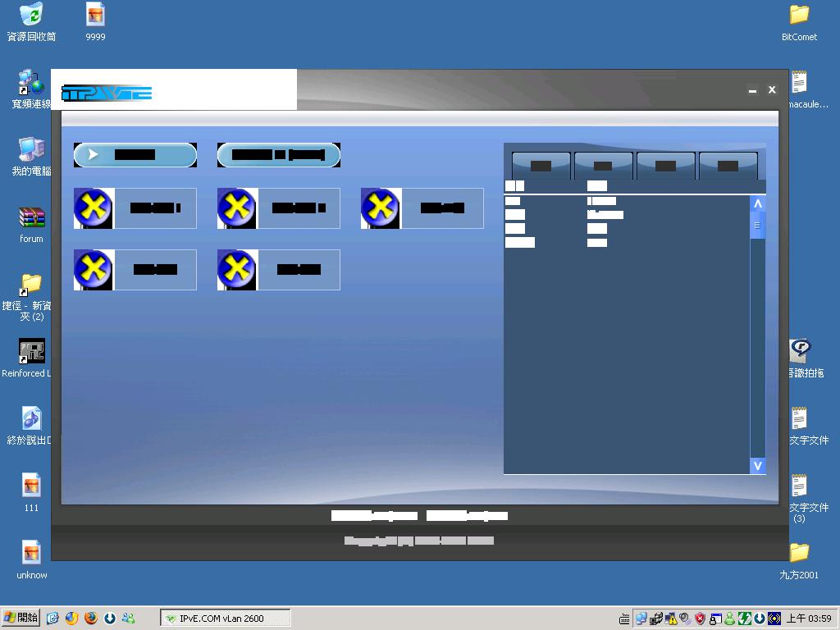Select the 終於說出口 music file icon
This screenshot has height=630, width=840.
pos(30,426)
